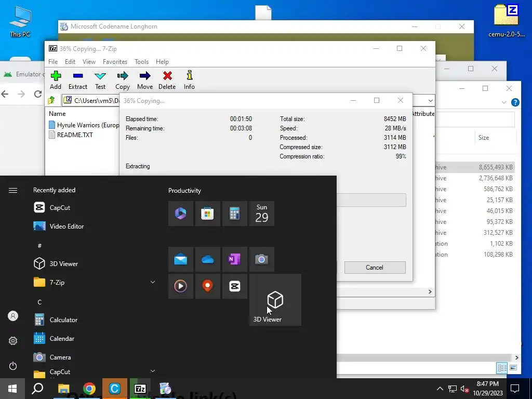Open Microsoft Store tile in Start menu
The width and height of the screenshot is (532, 399).
click(207, 214)
